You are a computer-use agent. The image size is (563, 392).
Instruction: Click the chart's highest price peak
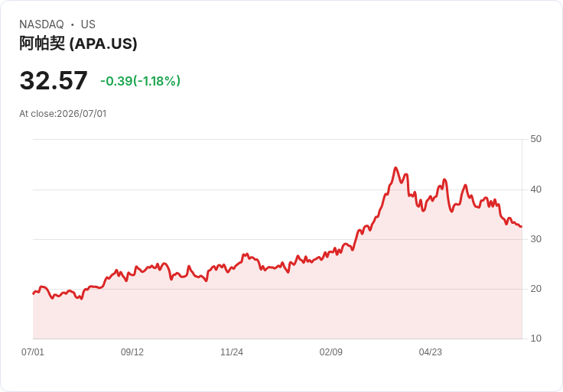[x=395, y=167]
